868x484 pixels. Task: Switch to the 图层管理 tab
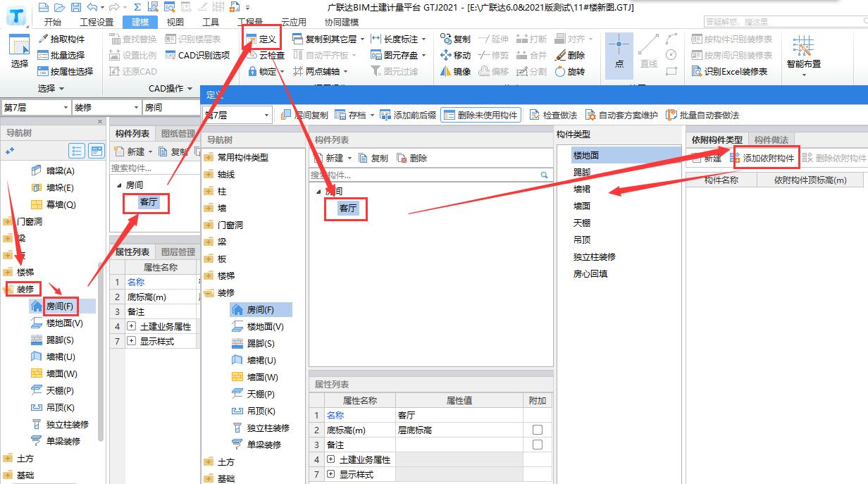[x=178, y=252]
